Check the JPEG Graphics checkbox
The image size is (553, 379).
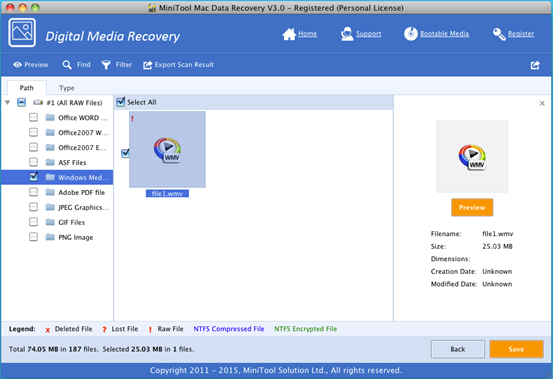[x=34, y=207]
